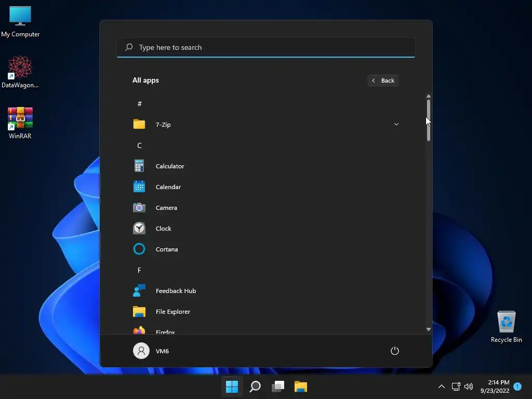Click the app list scrollbar thumb

429,120
